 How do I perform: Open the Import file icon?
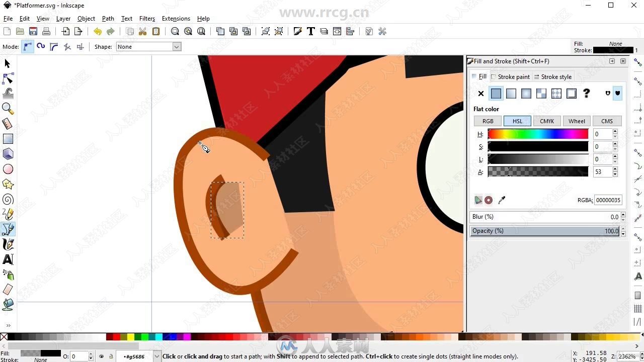click(65, 31)
